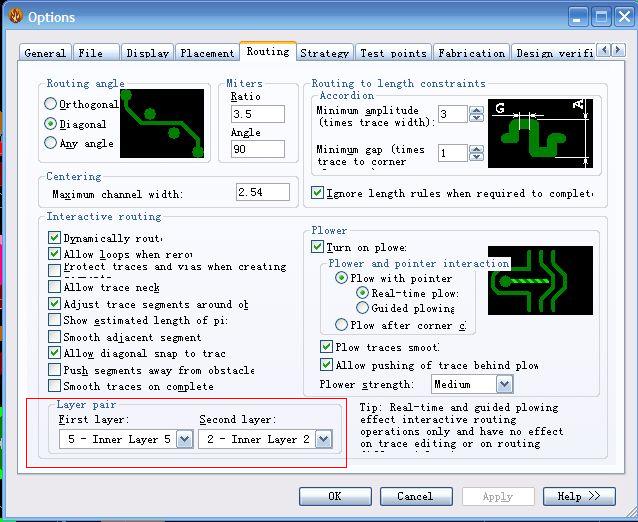This screenshot has width=638, height=522.
Task: Click the Miters Angle field
Action: click(258, 149)
